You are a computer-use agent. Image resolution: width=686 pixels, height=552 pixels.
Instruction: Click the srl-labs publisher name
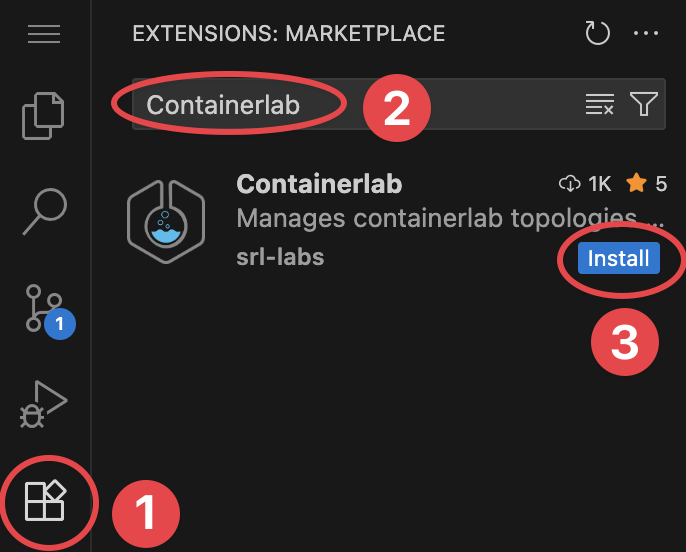click(x=280, y=257)
